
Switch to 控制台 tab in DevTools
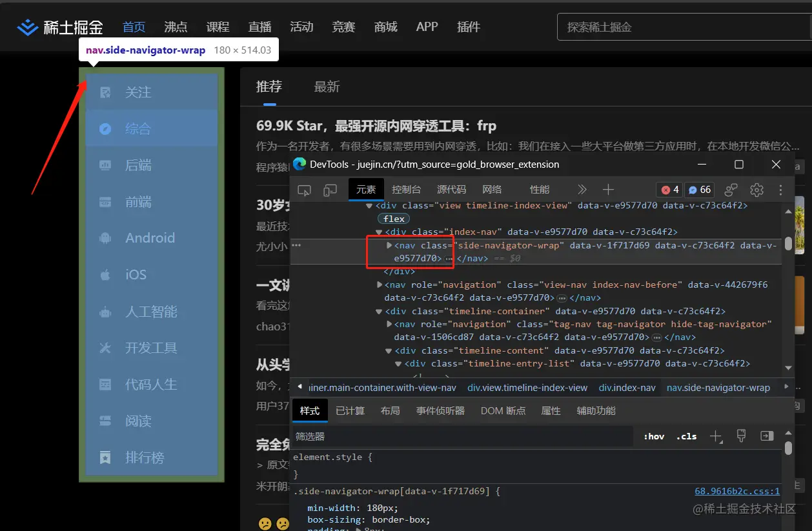coord(407,190)
